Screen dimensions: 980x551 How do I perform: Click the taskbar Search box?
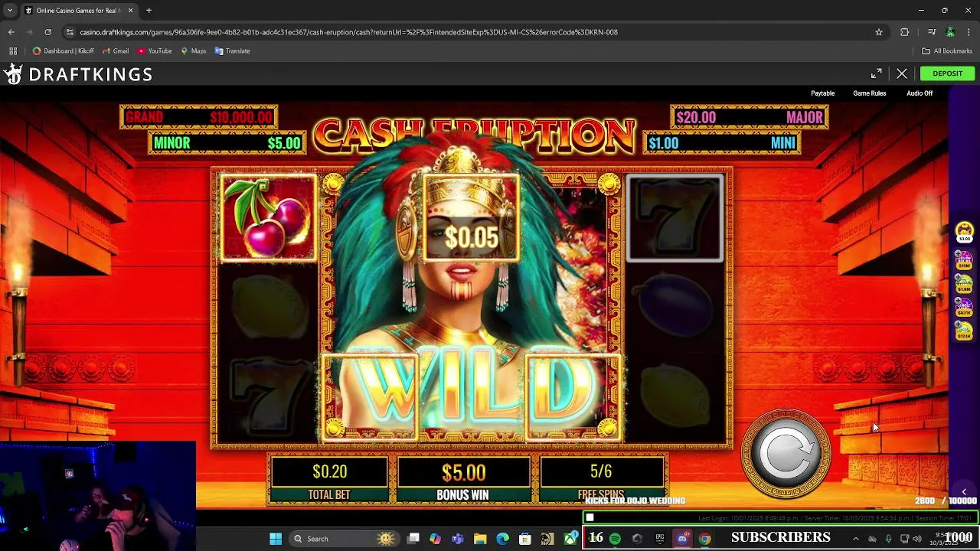pyautogui.click(x=345, y=539)
